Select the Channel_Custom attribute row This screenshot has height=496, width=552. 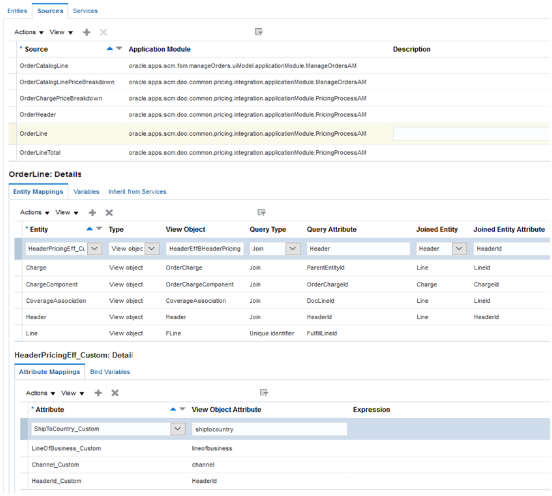pyautogui.click(x=285, y=465)
